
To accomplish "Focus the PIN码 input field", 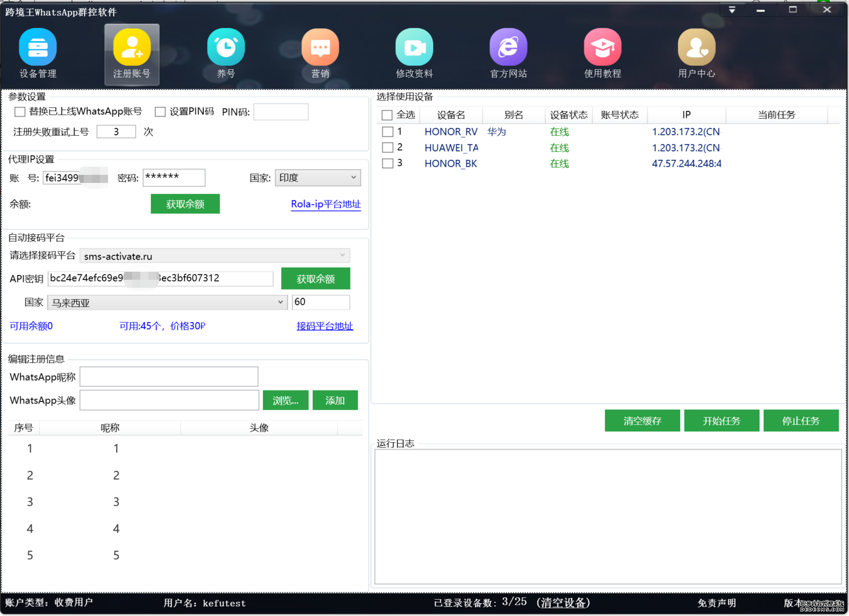I will (281, 112).
